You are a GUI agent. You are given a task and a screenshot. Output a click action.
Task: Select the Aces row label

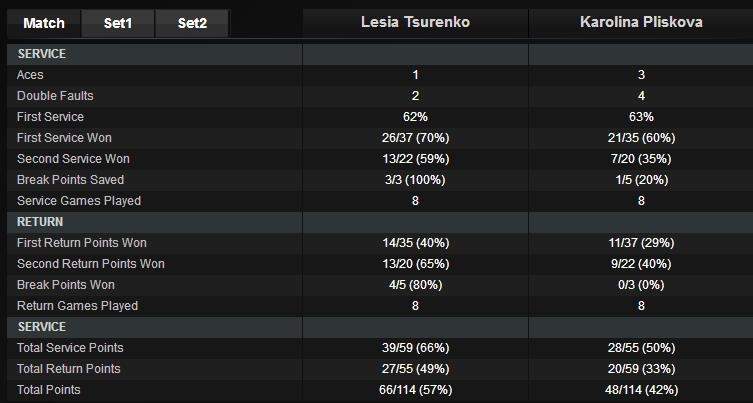point(30,75)
